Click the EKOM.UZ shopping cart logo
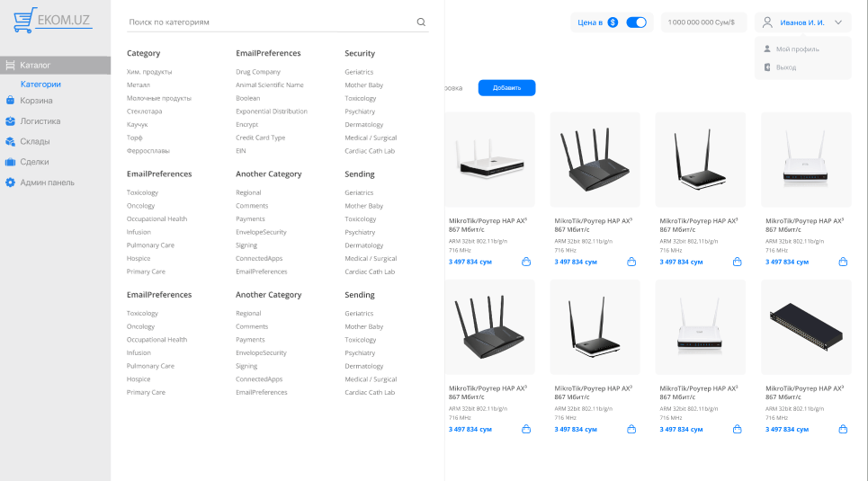 click(52, 20)
